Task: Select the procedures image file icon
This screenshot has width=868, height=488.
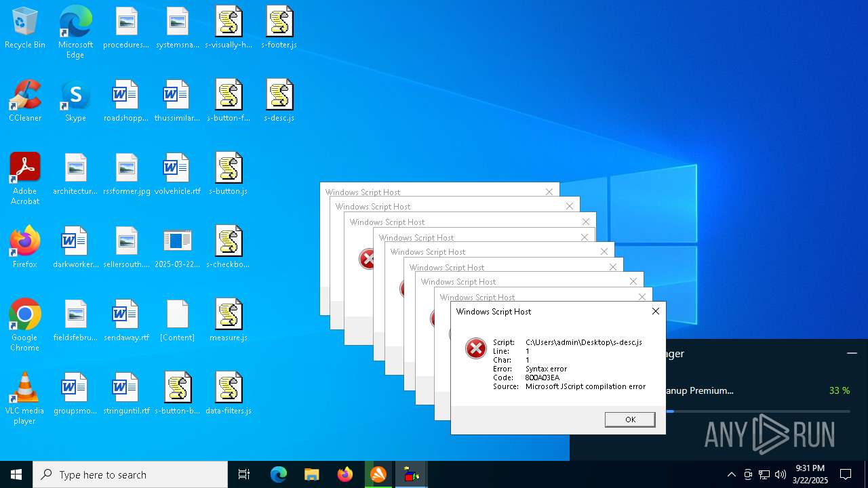Action: [x=126, y=28]
